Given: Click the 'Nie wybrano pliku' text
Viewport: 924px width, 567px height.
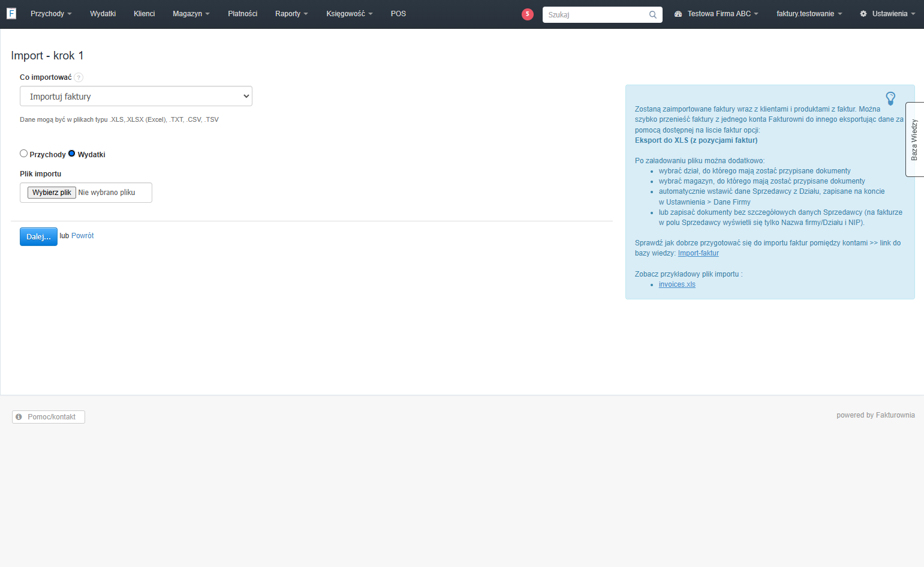Looking at the screenshot, I should 107,193.
